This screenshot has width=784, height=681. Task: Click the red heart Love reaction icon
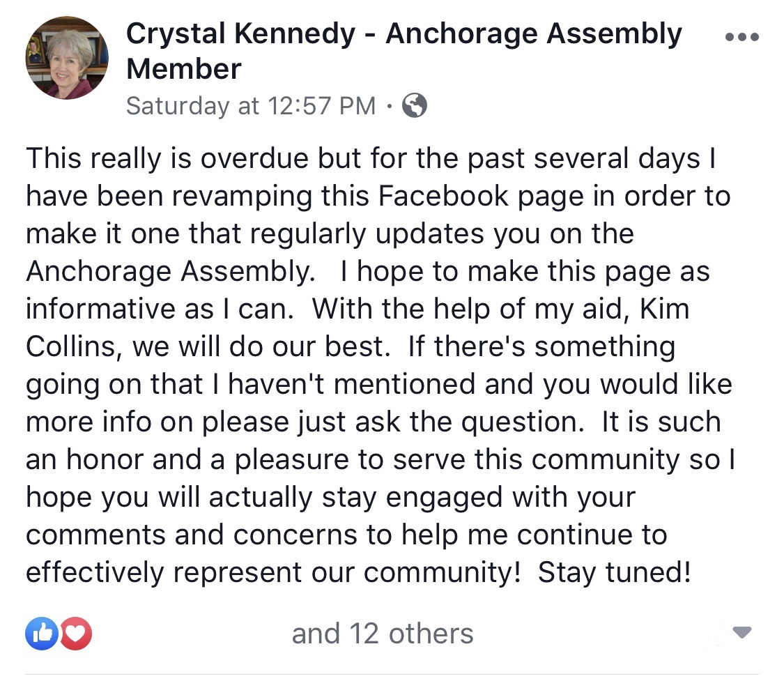76,634
